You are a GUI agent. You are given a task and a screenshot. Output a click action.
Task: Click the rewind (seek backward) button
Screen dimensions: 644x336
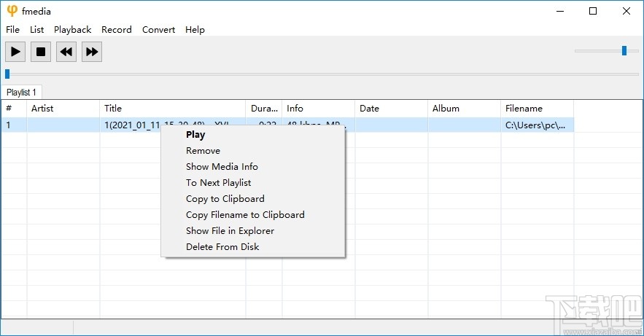66,52
